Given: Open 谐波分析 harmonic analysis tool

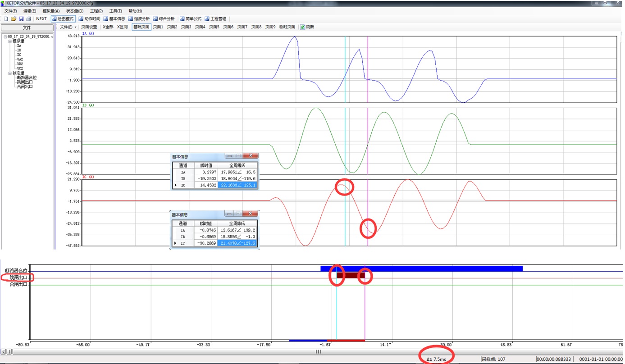Looking at the screenshot, I should pyautogui.click(x=139, y=19).
